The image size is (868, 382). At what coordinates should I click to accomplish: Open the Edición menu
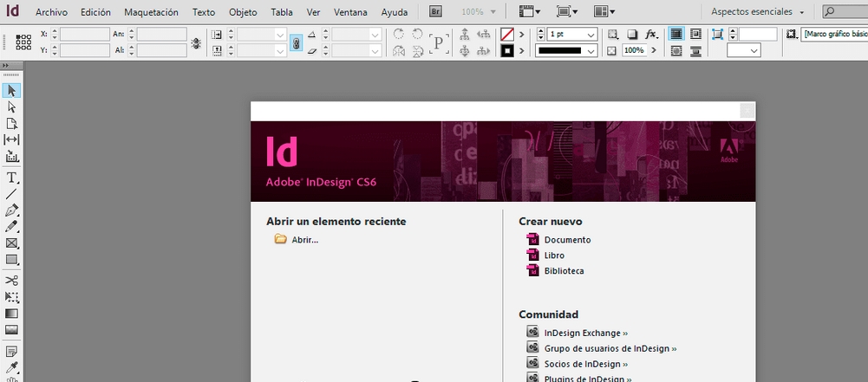coord(95,12)
